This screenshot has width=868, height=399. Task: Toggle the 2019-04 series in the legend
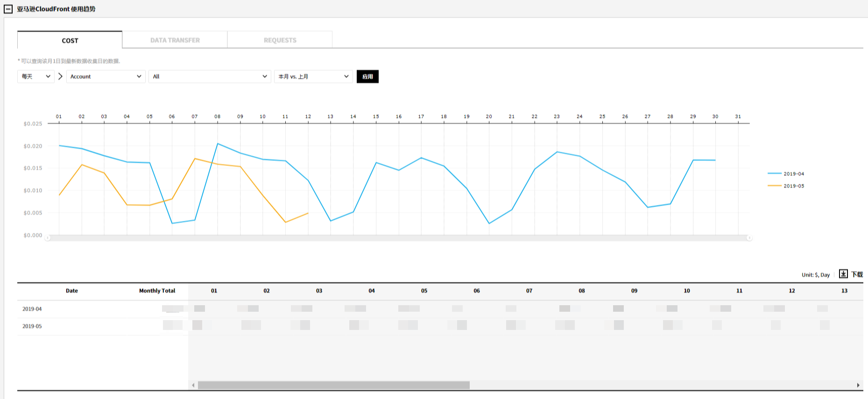786,174
